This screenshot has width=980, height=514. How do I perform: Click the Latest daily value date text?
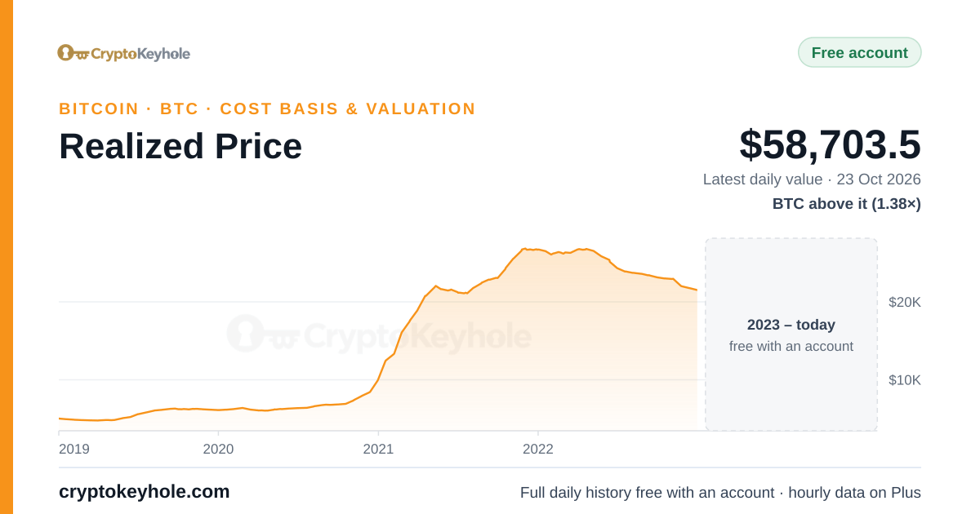812,179
